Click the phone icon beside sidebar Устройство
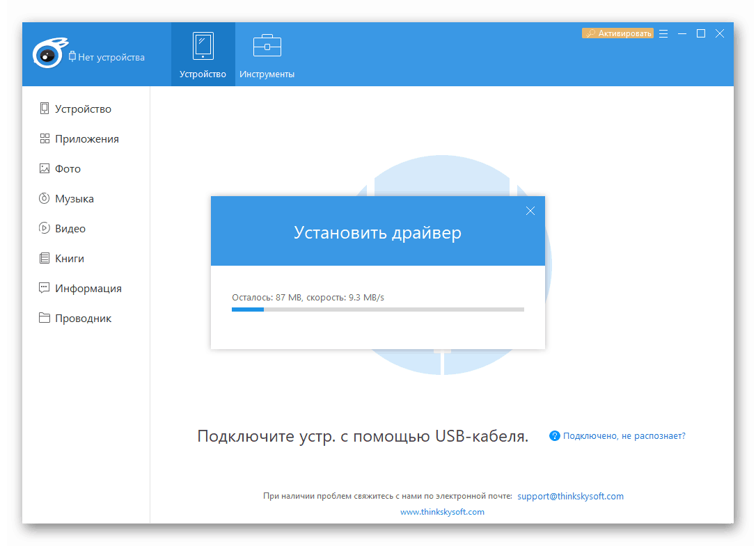The width and height of the screenshot is (756, 546). (x=45, y=109)
